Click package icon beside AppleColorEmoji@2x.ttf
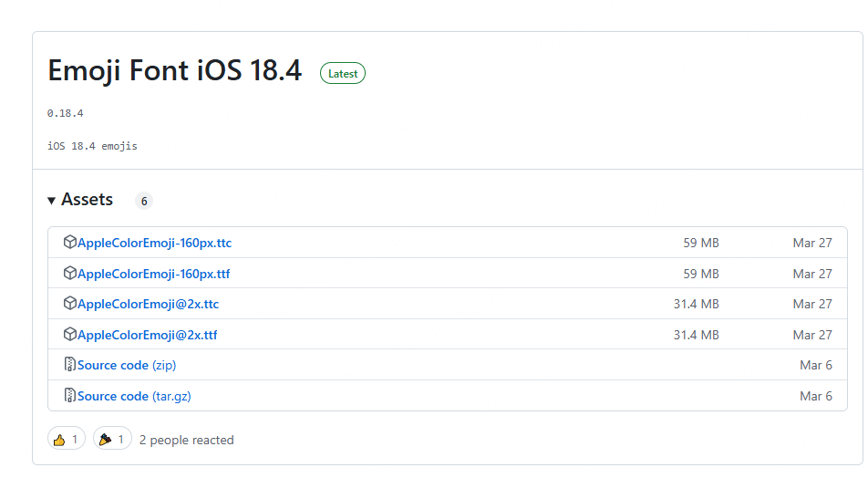 69,334
